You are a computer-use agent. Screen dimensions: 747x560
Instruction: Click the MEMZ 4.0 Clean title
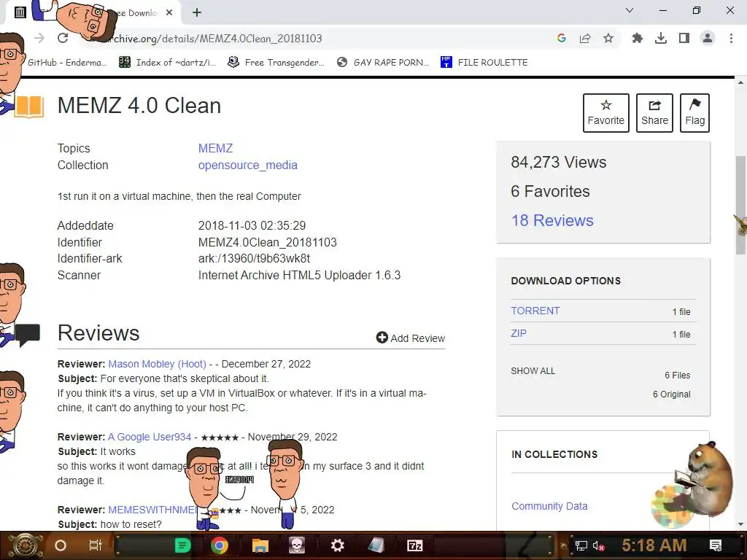(139, 105)
